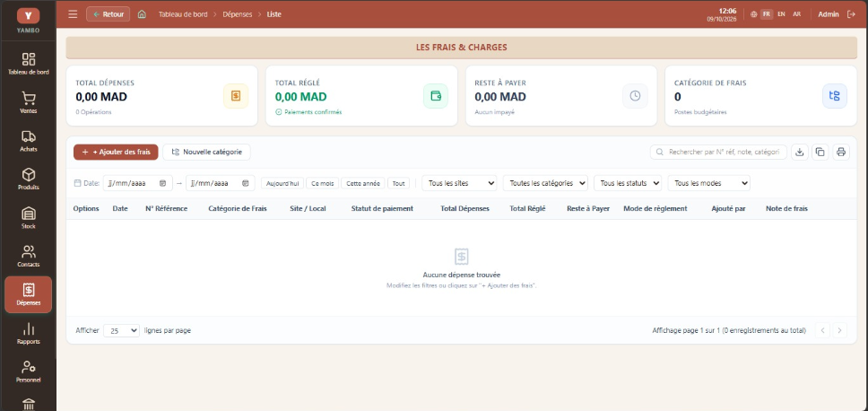Click Total Réglé wallet icon

436,96
